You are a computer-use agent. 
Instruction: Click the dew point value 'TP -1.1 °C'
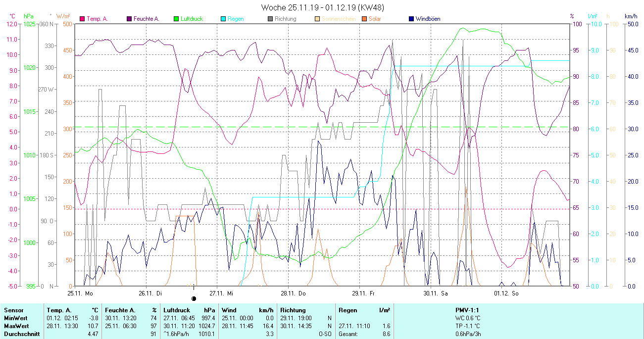468,326
